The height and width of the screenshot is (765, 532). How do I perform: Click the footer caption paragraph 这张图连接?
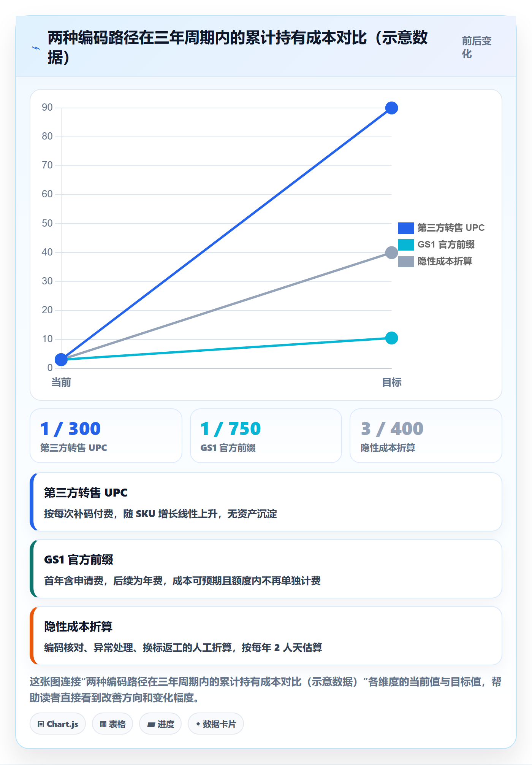click(266, 690)
